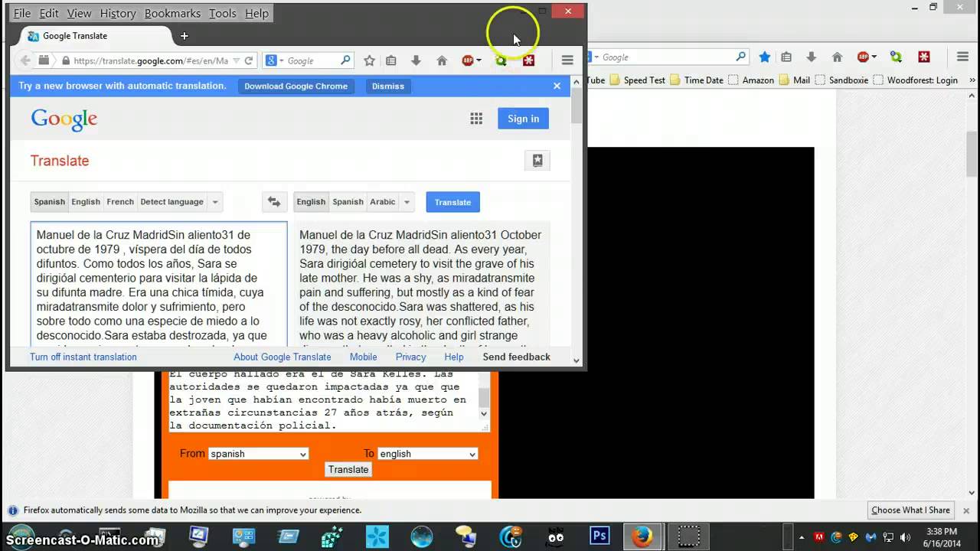980x551 pixels.
Task: Select Spanish as source language
Action: point(49,202)
